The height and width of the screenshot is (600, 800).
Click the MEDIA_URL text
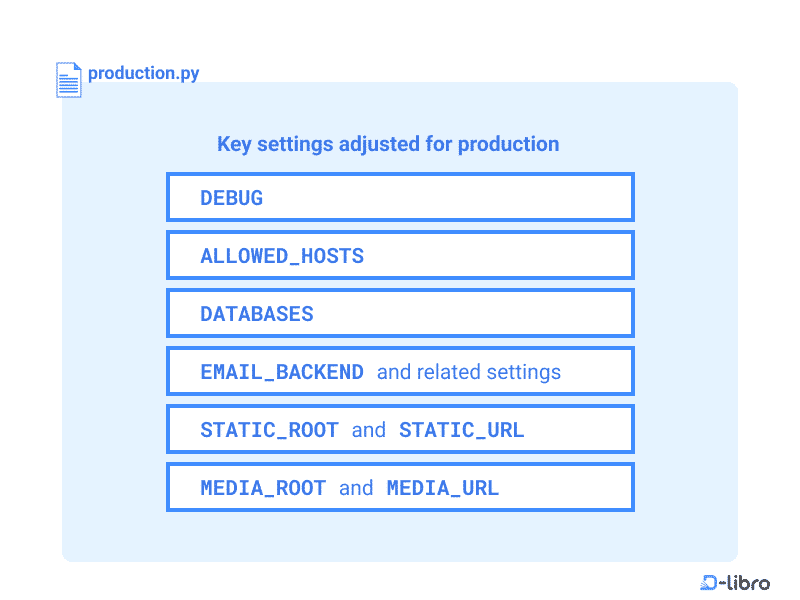pyautogui.click(x=442, y=488)
